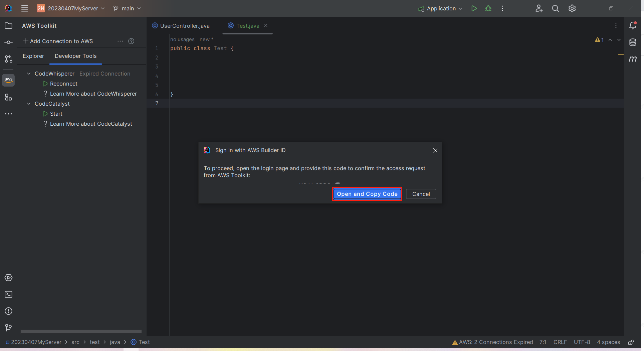Image resolution: width=644 pixels, height=351 pixels.
Task: Open IDE settings gear
Action: [572, 9]
